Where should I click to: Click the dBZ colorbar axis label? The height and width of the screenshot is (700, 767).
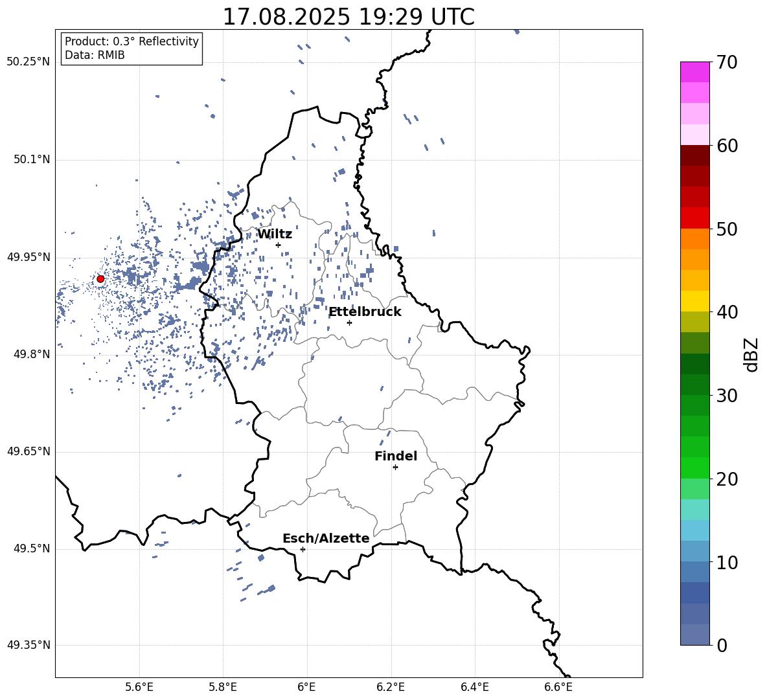point(751,355)
